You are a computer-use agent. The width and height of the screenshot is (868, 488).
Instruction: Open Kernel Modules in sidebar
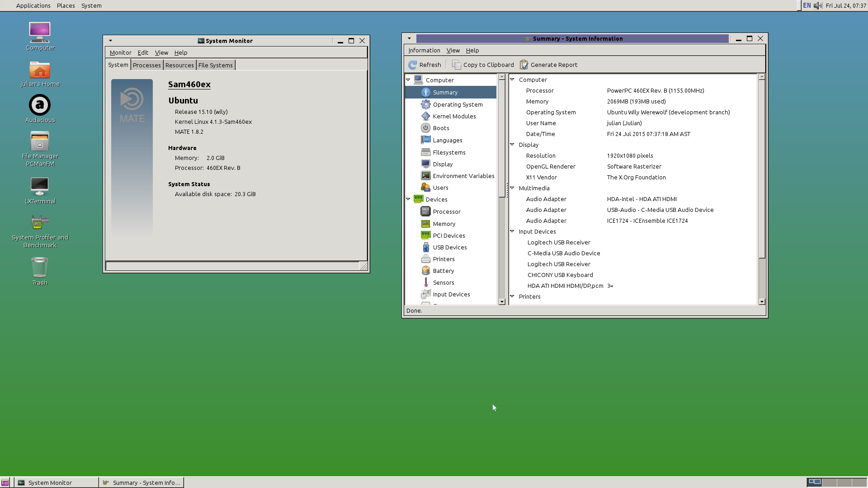[454, 117]
